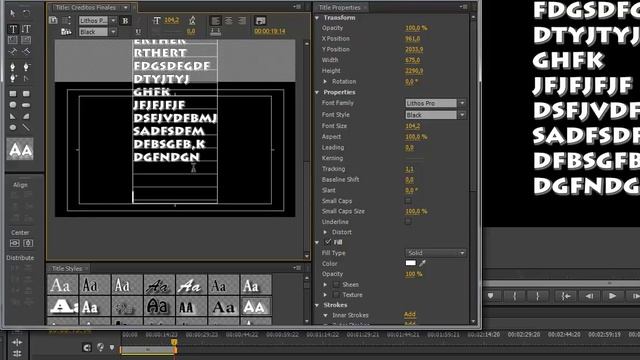Select the Vertical Type tool
640x360 pixels.
point(26,29)
